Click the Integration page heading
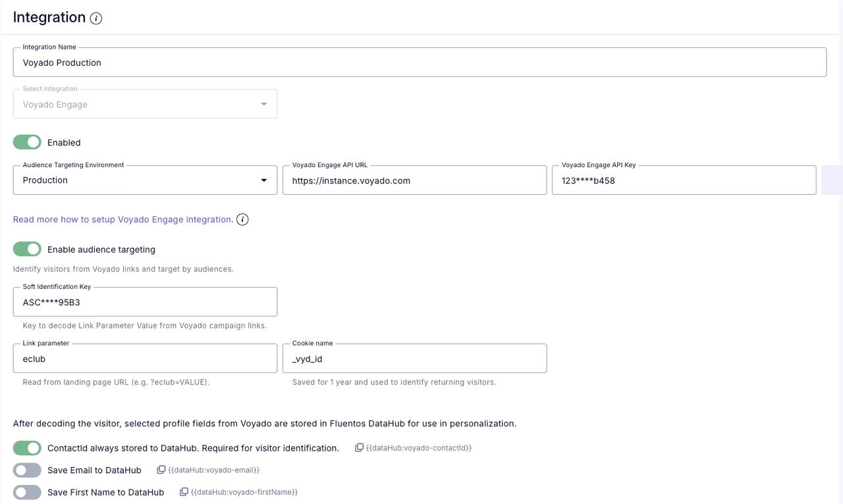 (49, 18)
